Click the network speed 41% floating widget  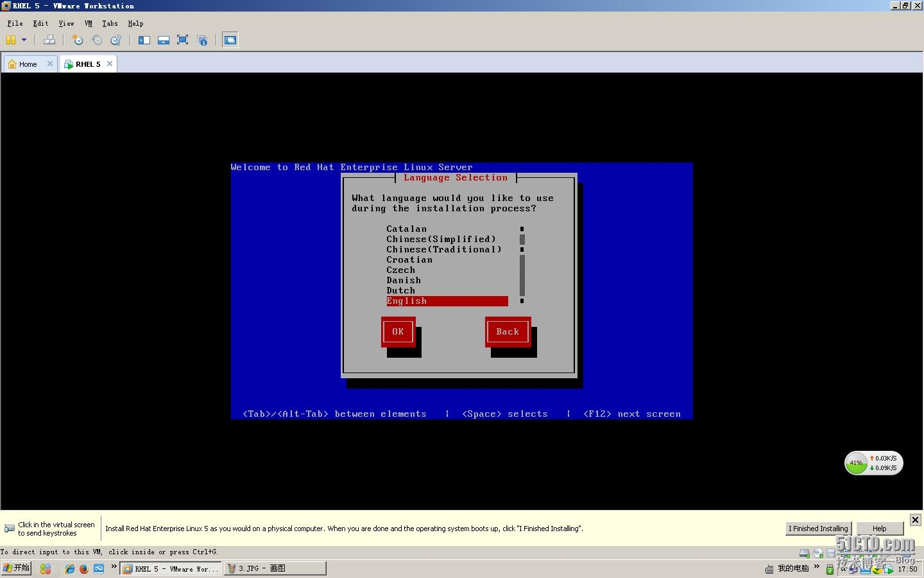coord(873,463)
